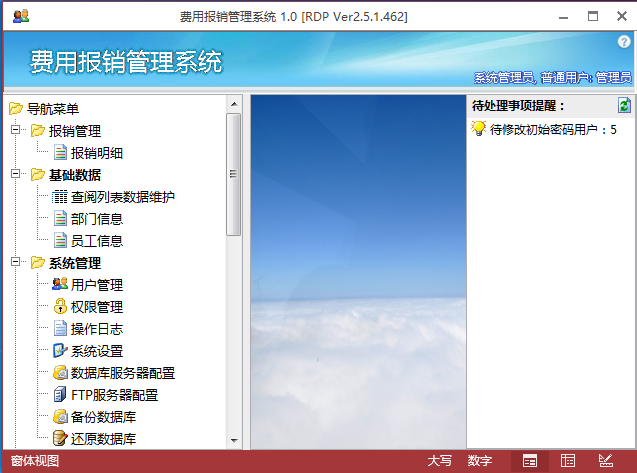Click the 数据库服务器配置 database icon
Viewport: 637px width, 473px height.
[x=60, y=373]
